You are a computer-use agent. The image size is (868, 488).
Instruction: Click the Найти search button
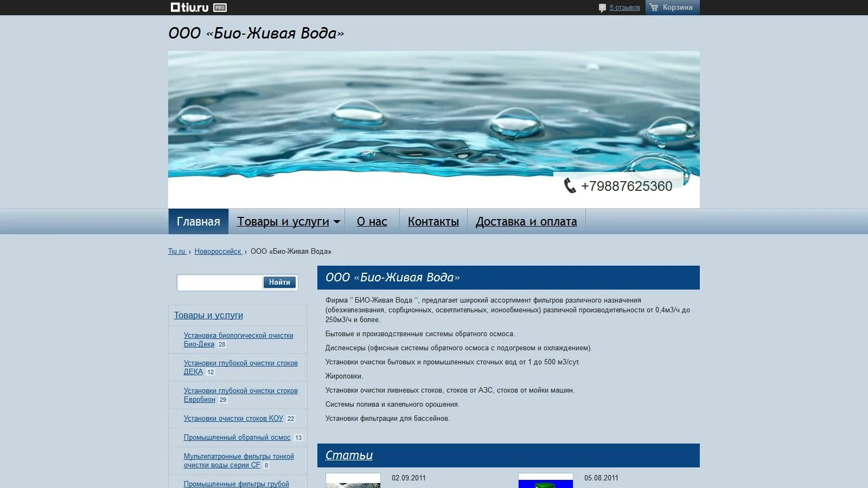click(279, 282)
